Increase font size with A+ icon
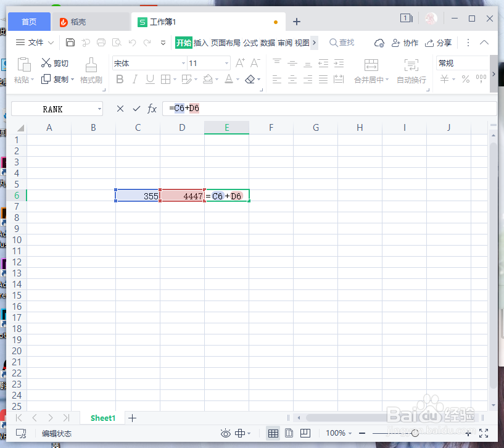 coord(240,63)
